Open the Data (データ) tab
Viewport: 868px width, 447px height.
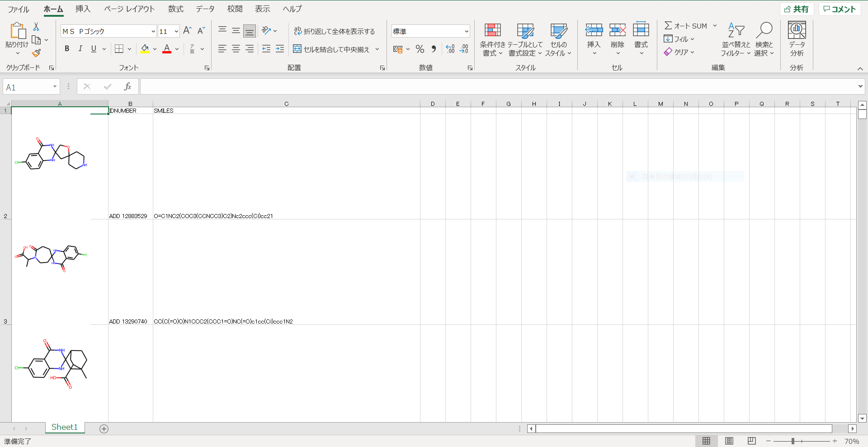pos(205,9)
